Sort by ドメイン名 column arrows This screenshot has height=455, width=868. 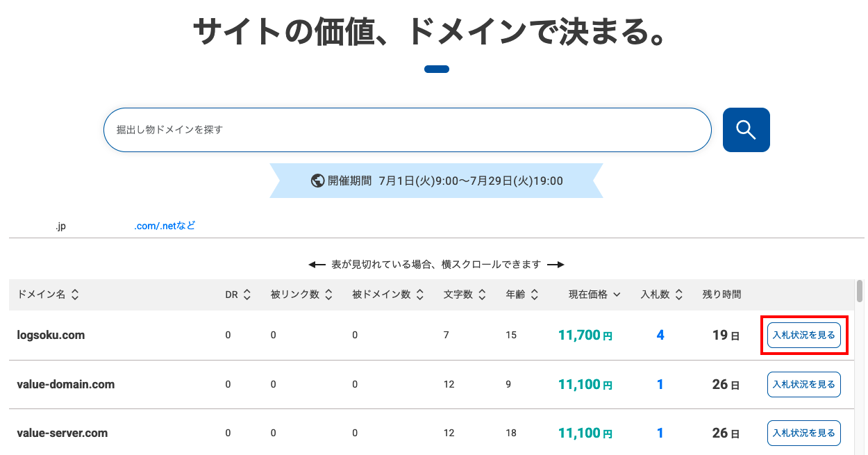tap(75, 295)
